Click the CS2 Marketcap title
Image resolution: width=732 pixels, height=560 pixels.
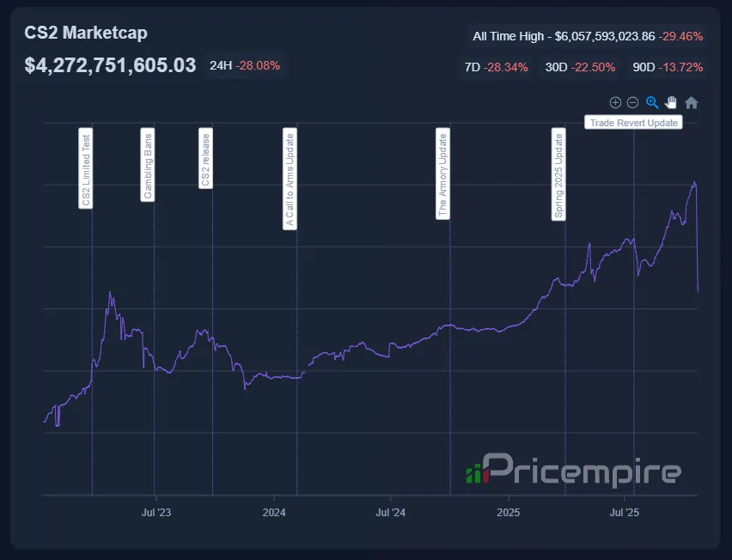[86, 33]
